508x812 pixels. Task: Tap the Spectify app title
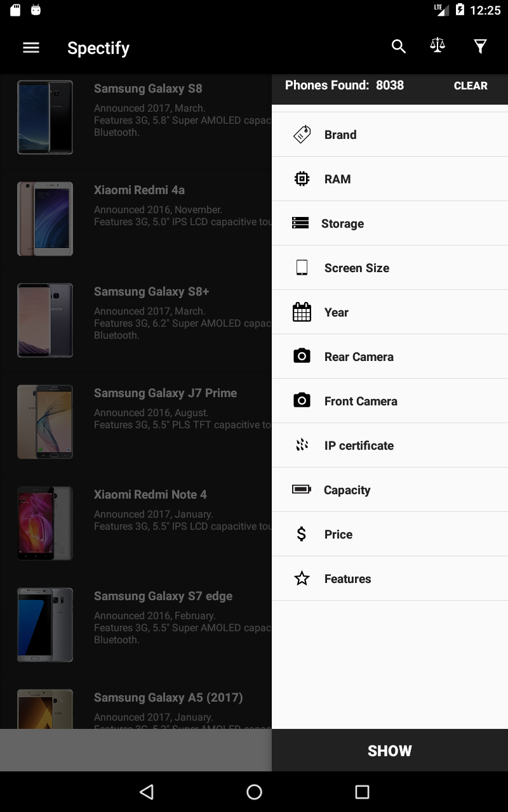point(98,48)
